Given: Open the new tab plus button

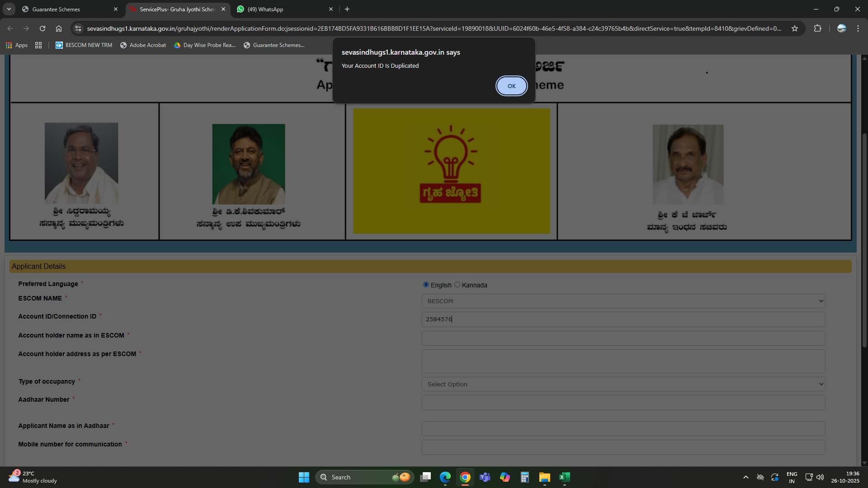Looking at the screenshot, I should tap(347, 9).
